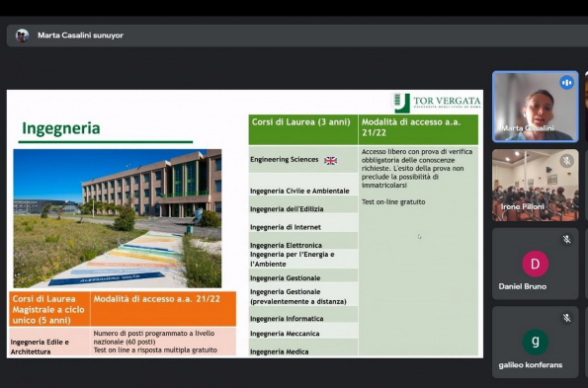Click the muted microphone icon on Irene Pilloni's tile
588x388 pixels.
(566, 161)
